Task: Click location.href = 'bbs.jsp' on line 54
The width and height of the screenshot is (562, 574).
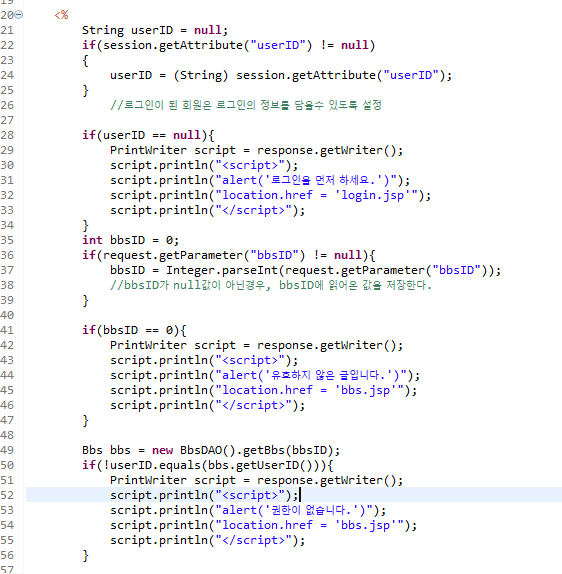Action: 263,525
